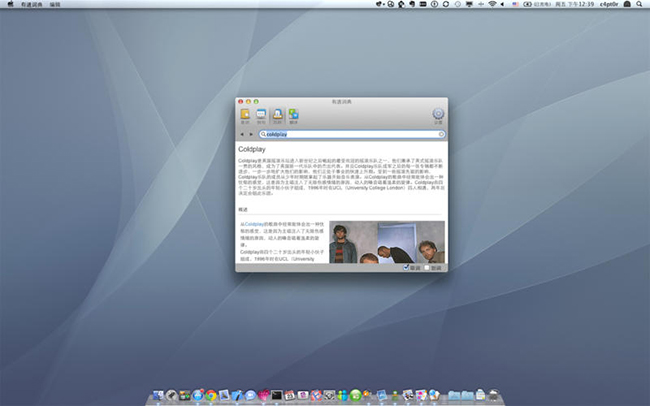The height and width of the screenshot is (406, 650).
Task: Open the MSN Messenger Dock icon
Action: (x=342, y=395)
